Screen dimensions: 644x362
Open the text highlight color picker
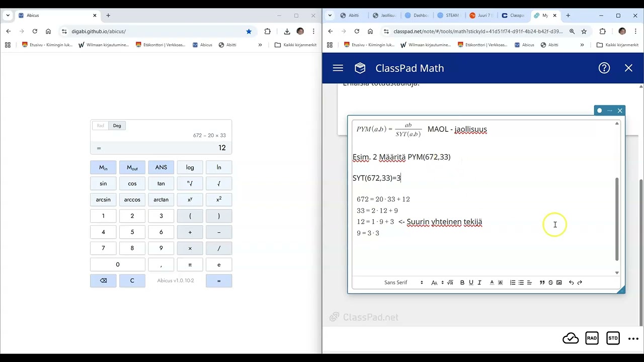(x=500, y=283)
